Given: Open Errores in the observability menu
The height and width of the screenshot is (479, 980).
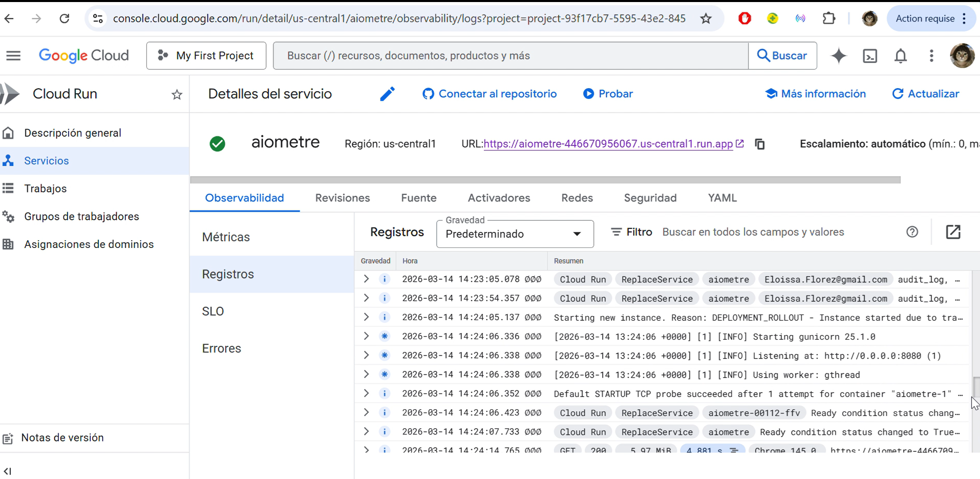Looking at the screenshot, I should 272,348.
